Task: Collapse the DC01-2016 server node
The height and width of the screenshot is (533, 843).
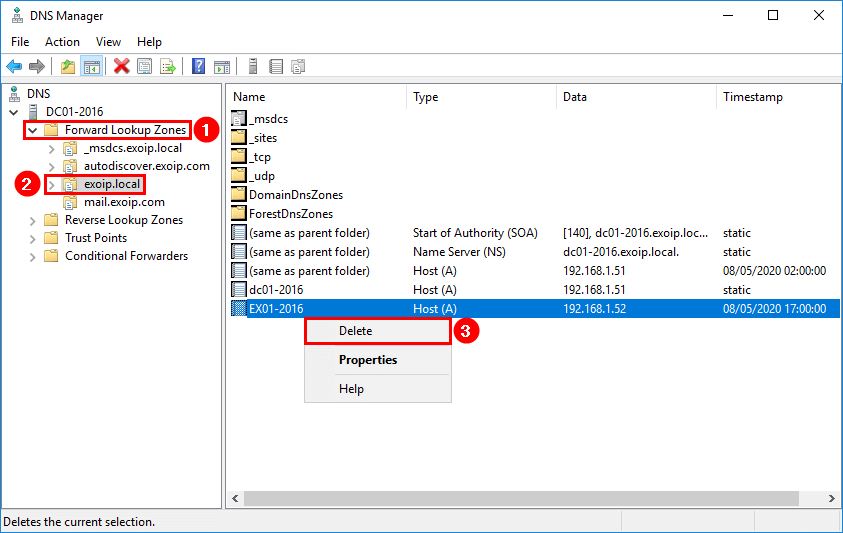Action: (13, 112)
